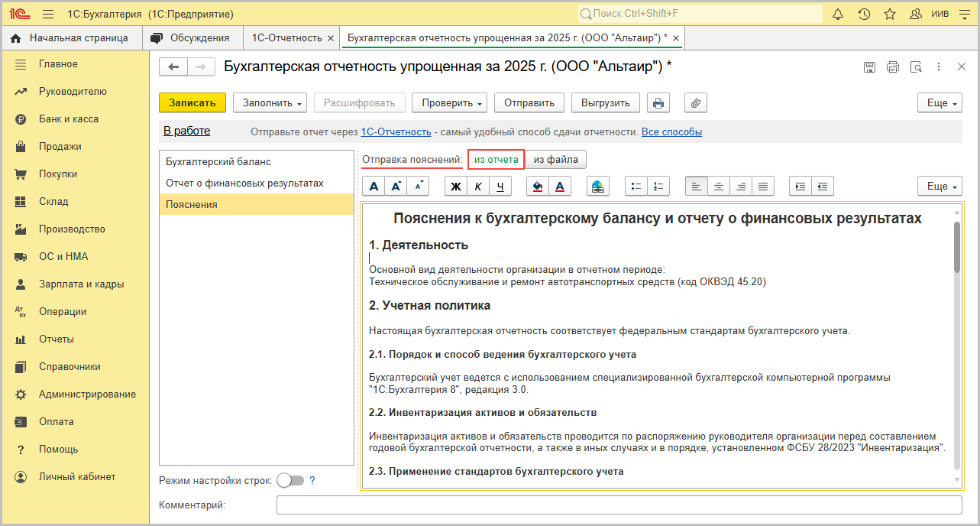Toggle the Режим настройки строк switch
The height and width of the screenshot is (526, 980).
click(x=289, y=481)
